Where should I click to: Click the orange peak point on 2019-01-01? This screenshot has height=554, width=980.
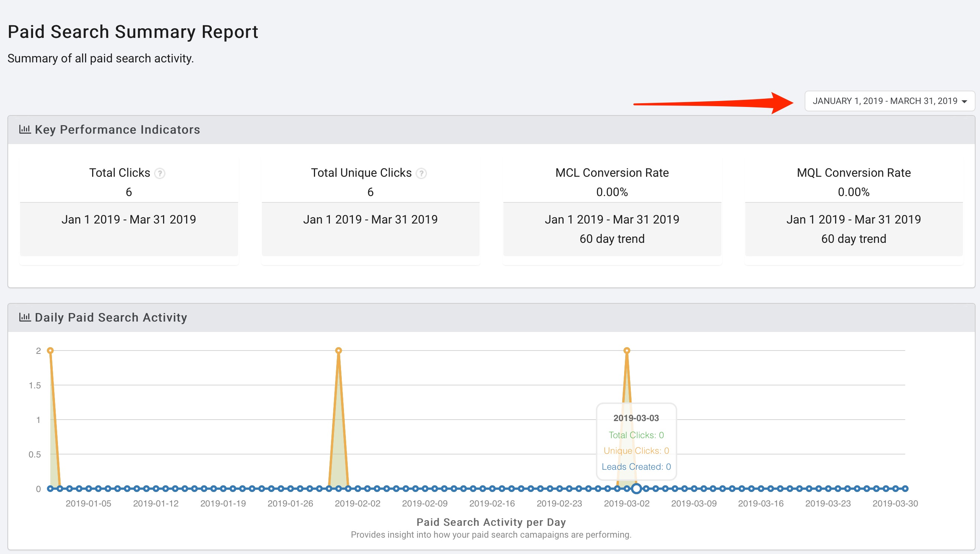(50, 351)
